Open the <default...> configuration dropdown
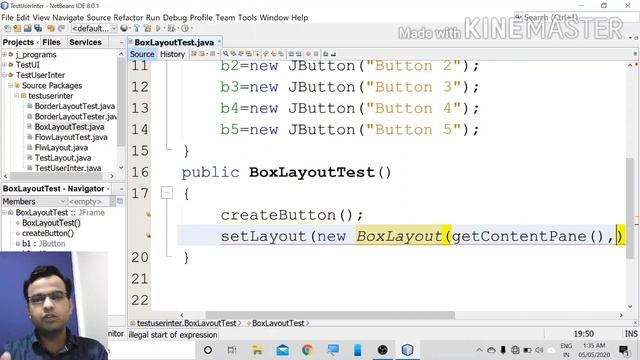 (94, 28)
